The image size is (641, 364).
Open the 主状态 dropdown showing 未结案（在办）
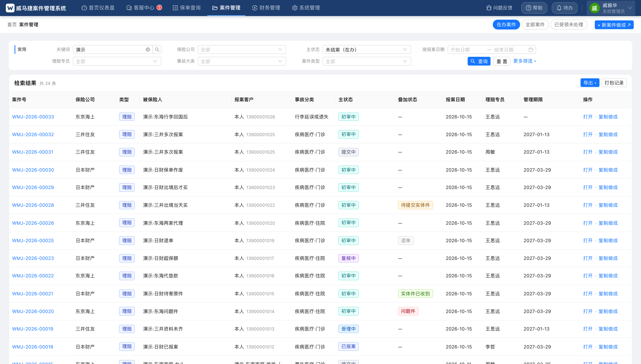click(367, 50)
